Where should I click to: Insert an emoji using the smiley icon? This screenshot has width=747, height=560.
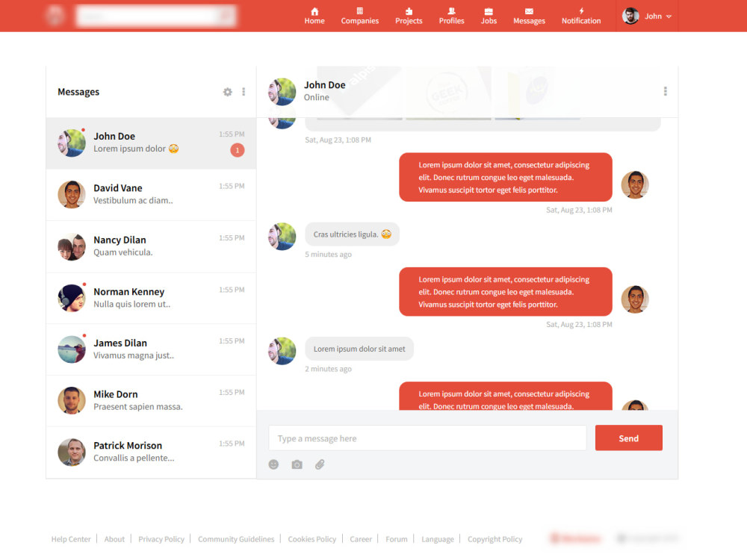[x=273, y=464]
